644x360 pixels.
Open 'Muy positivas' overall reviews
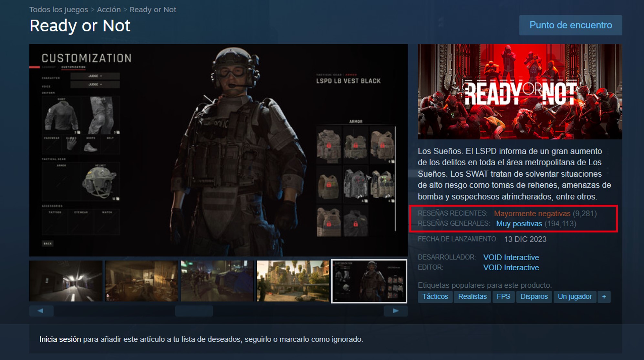[519, 223]
